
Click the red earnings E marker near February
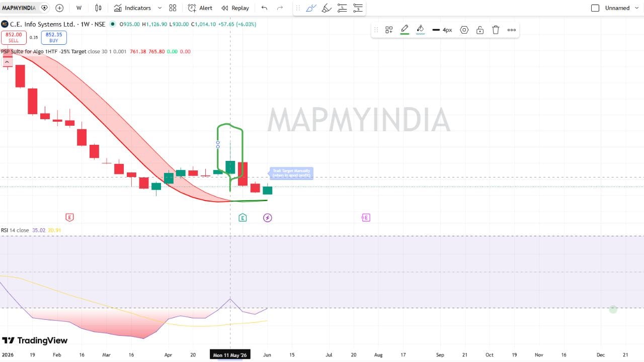tap(70, 217)
